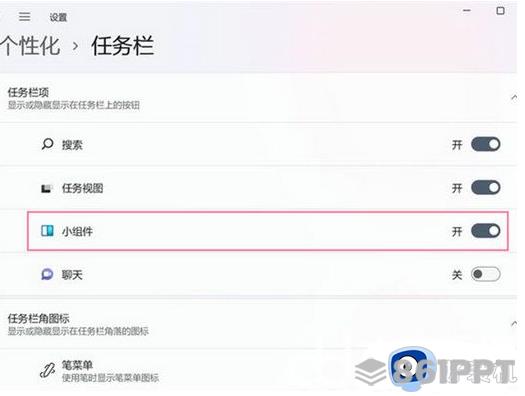This screenshot has width=525, height=396.
Task: Disable the 小组件 toggle switch
Action: click(x=485, y=231)
